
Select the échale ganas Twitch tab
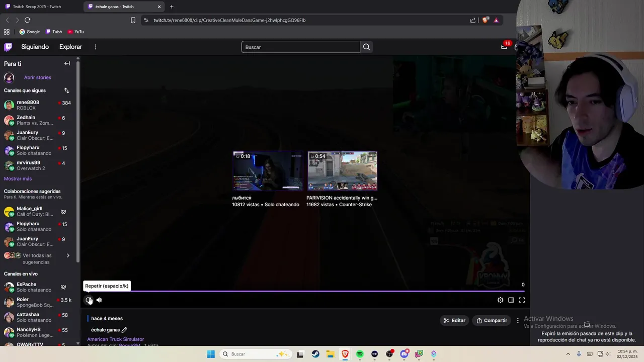click(x=121, y=7)
